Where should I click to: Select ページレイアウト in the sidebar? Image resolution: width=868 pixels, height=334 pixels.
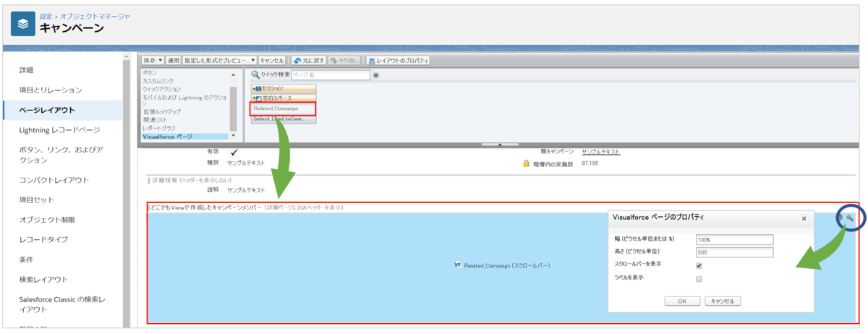[47, 110]
